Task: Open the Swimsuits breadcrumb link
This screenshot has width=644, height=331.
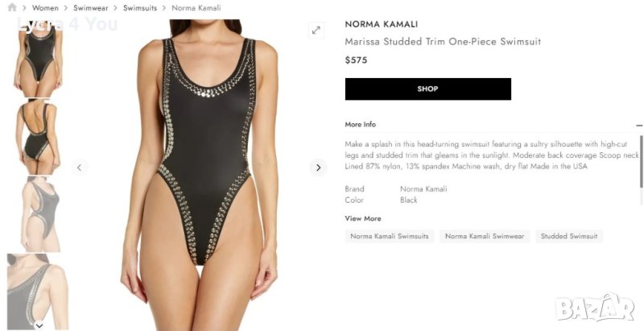Action: click(140, 8)
